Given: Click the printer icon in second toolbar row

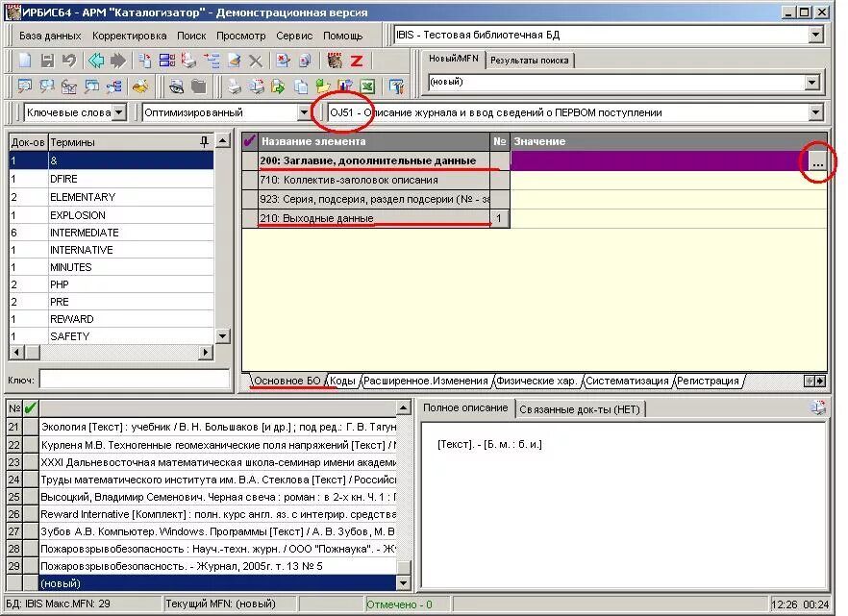Looking at the screenshot, I should pyautogui.click(x=234, y=86).
